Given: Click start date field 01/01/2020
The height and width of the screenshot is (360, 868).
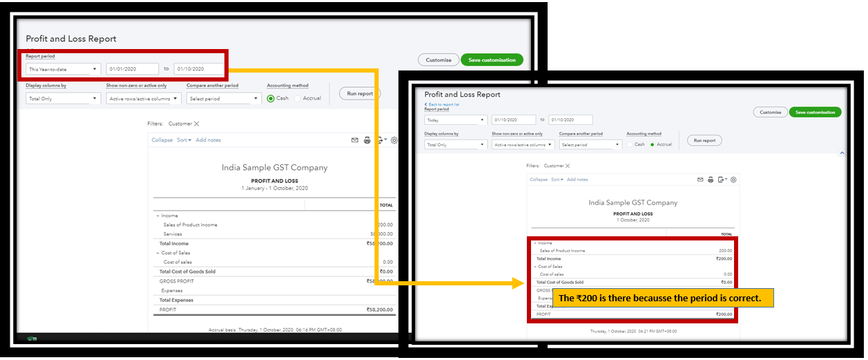Looking at the screenshot, I should coord(133,69).
